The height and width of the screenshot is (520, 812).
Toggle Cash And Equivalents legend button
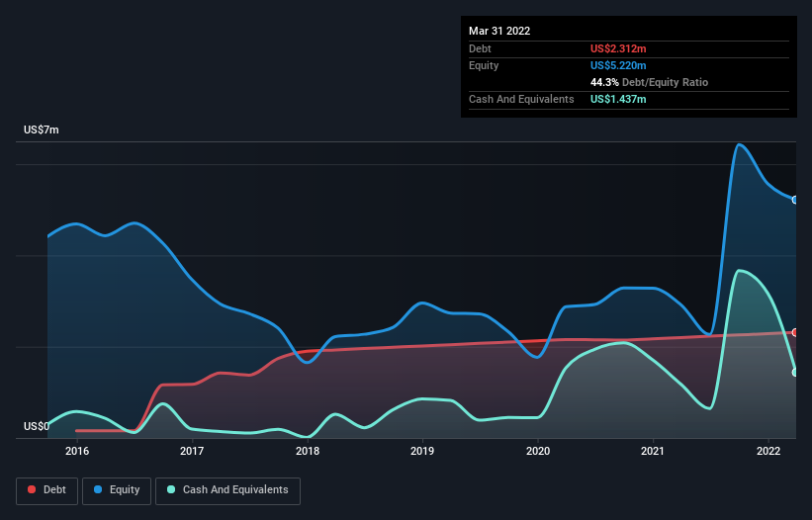(x=227, y=490)
